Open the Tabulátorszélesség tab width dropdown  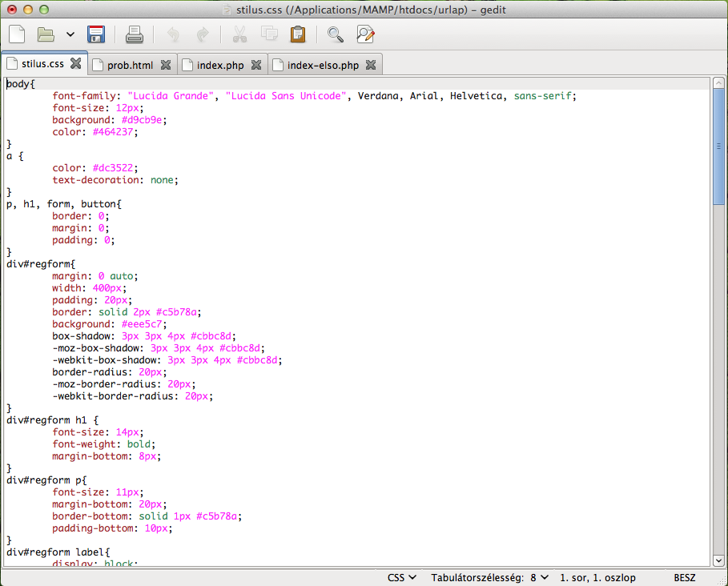tap(489, 578)
